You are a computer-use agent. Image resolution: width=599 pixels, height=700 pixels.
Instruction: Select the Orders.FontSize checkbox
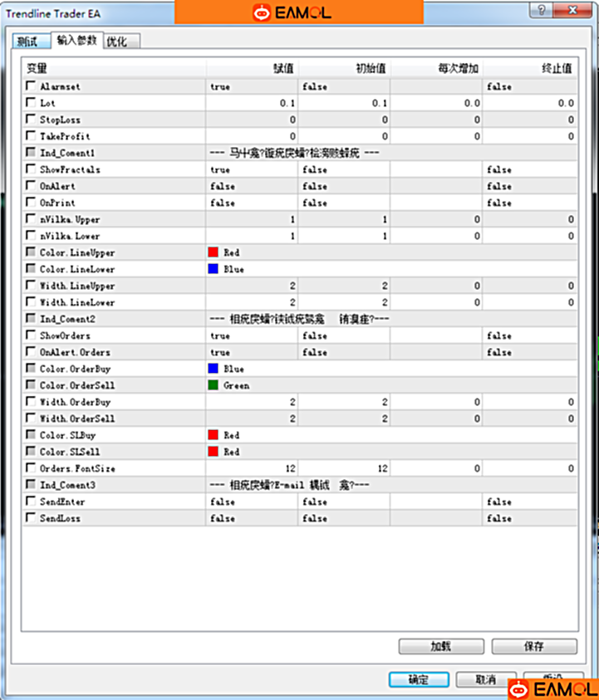[31, 468]
